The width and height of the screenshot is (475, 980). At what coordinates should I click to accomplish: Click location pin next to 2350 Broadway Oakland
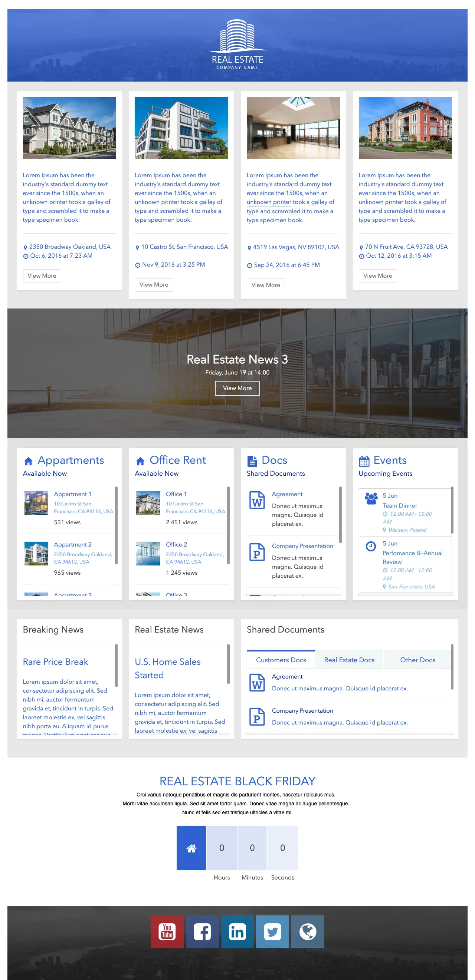[26, 247]
